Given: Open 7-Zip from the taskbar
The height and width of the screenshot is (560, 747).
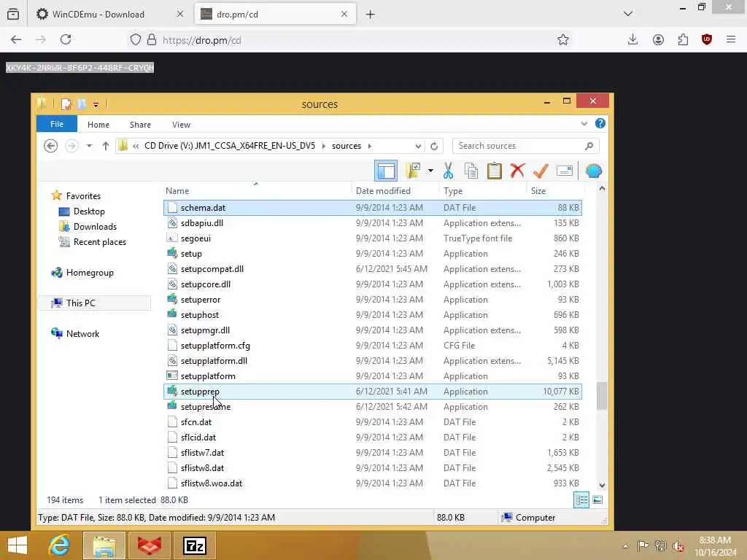Looking at the screenshot, I should (194, 545).
